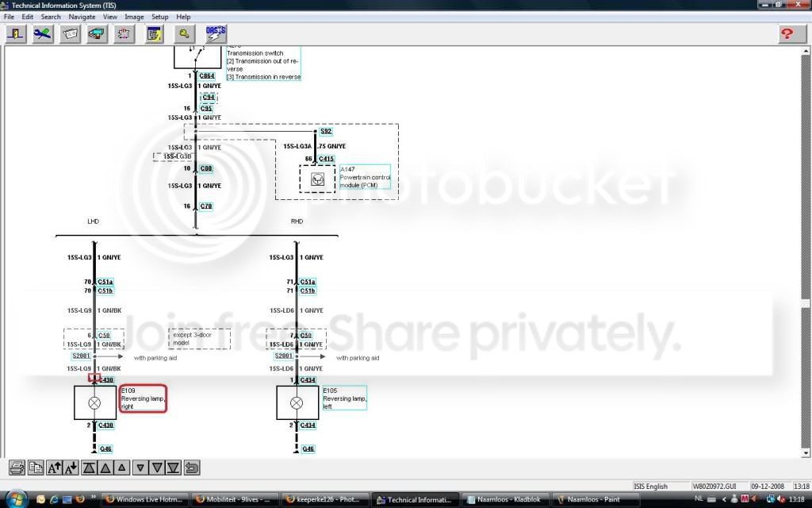Open E105 Reversing lamp, left label
This screenshot has width=812, height=508.
pyautogui.click(x=344, y=398)
